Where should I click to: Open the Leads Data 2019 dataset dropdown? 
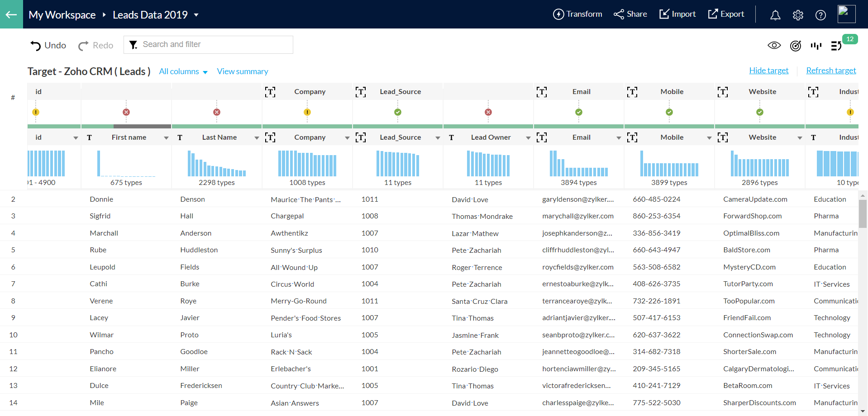pyautogui.click(x=196, y=15)
